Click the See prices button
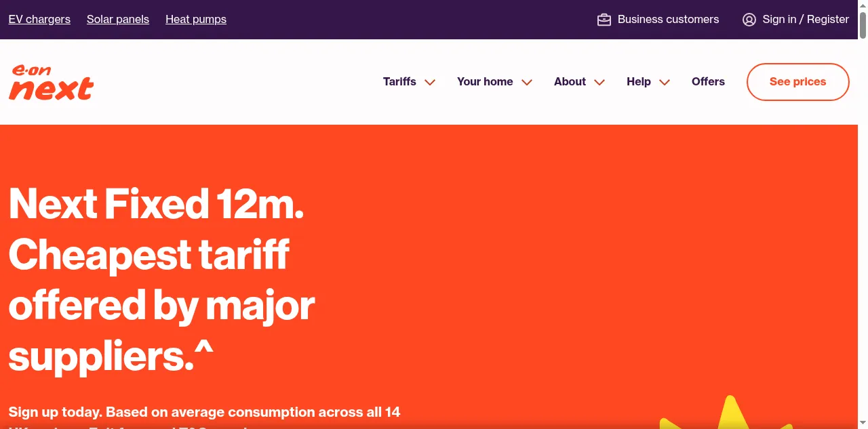Image resolution: width=868 pixels, height=429 pixels. click(798, 82)
